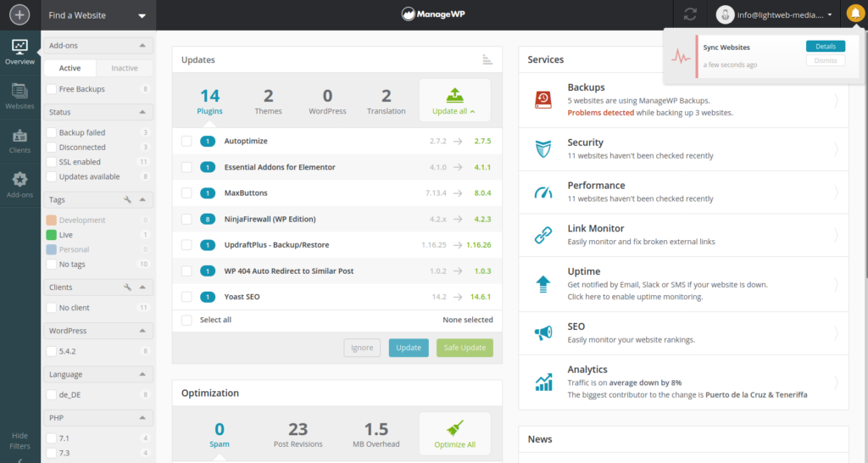Collapse the Status filter section
Viewport: 868px width, 463px height.
tap(142, 112)
